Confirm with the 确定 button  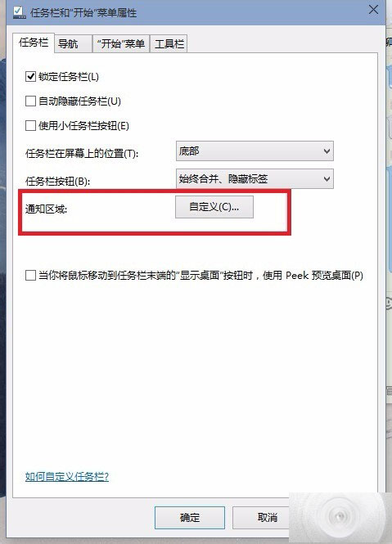(190, 517)
